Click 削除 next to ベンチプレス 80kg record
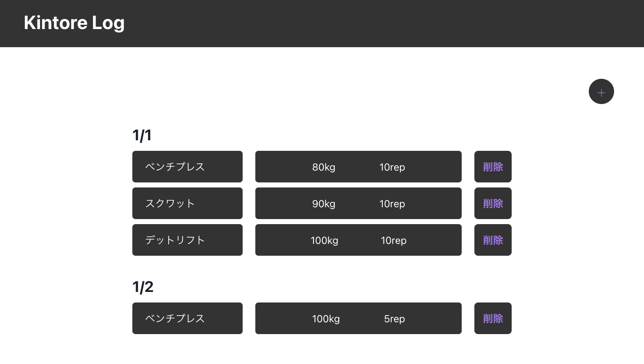 pos(493,167)
